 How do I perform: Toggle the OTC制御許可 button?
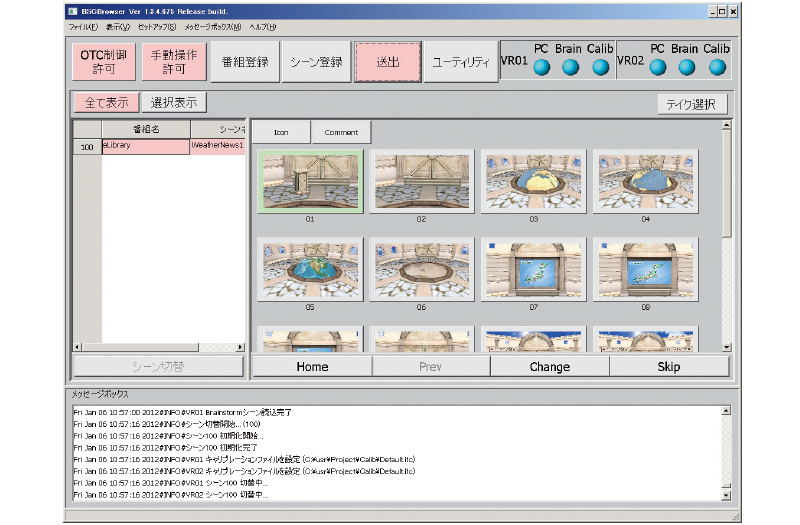click(x=104, y=62)
